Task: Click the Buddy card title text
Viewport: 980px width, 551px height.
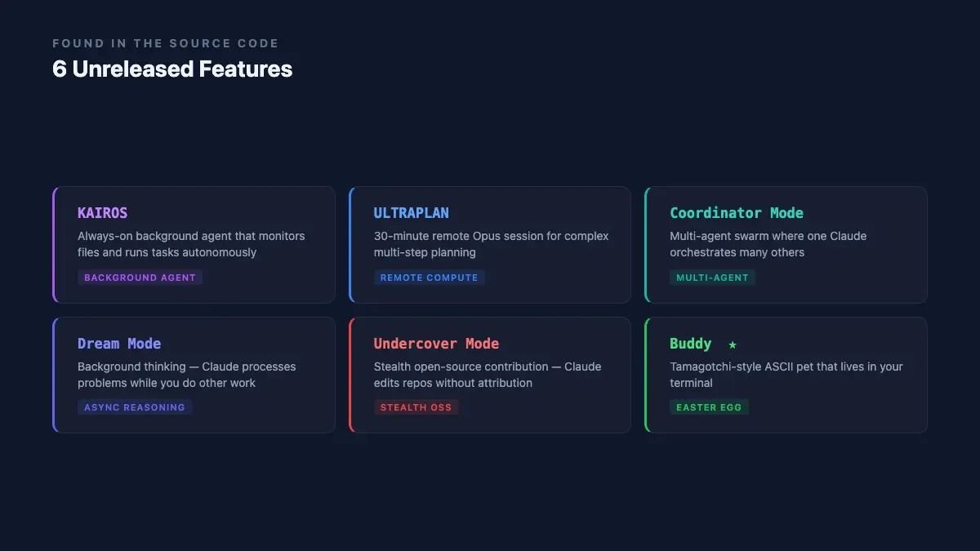Action: pyautogui.click(x=690, y=344)
